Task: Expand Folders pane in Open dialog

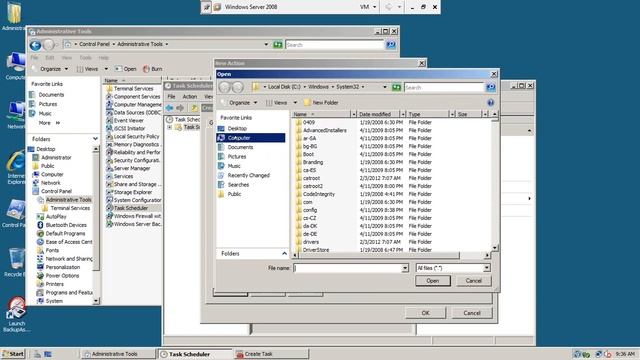Action: [x=284, y=253]
